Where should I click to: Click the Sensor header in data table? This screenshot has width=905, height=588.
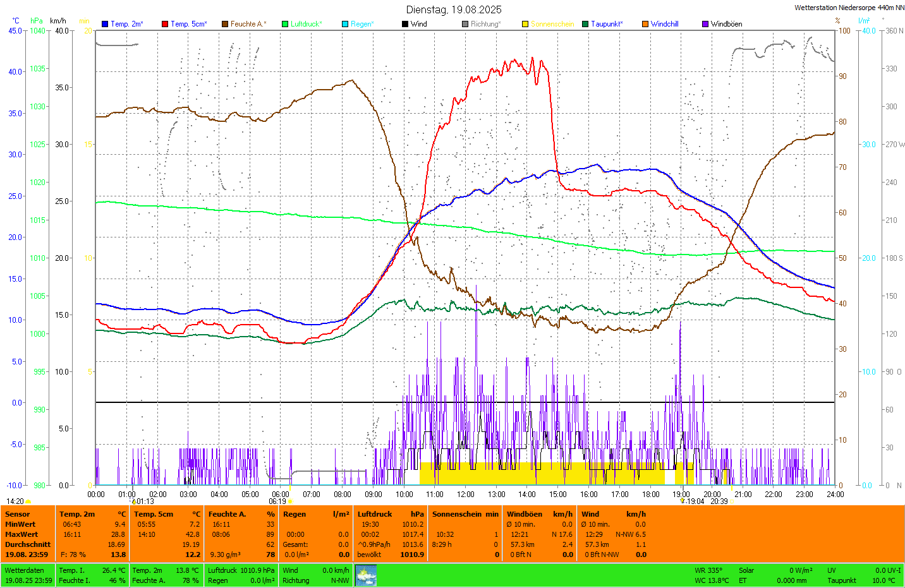pos(18,514)
